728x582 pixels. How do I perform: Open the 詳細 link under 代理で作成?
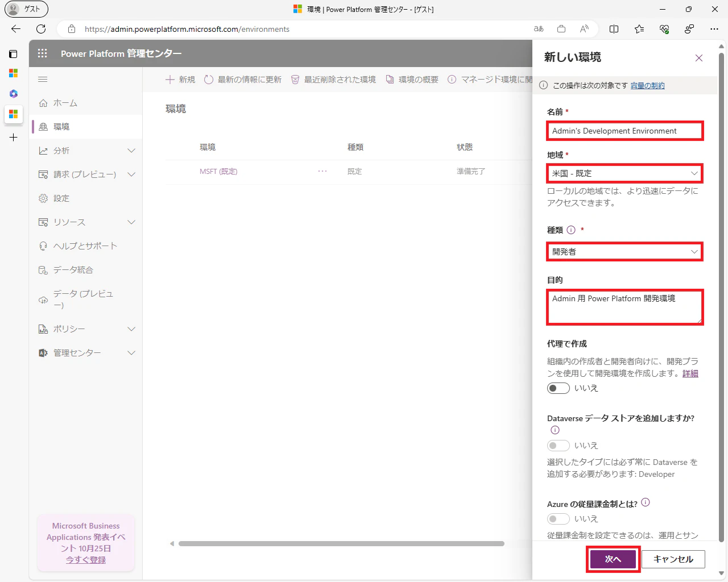[690, 373]
